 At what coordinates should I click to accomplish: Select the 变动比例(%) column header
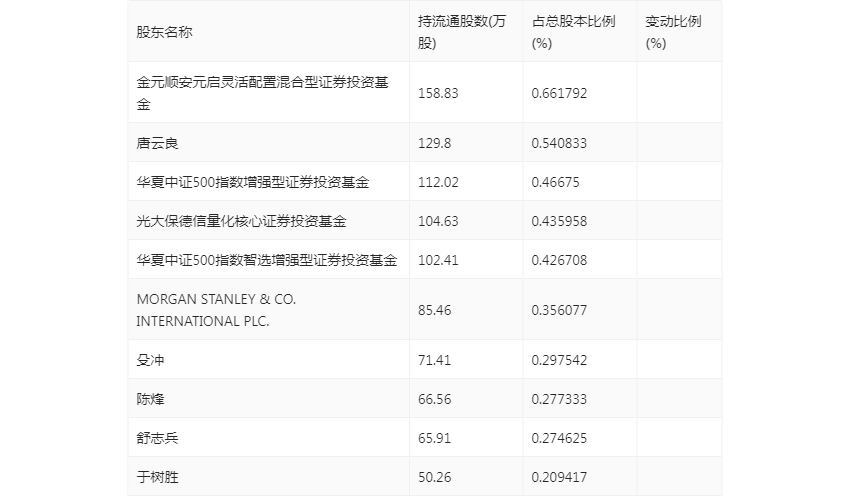(x=673, y=32)
